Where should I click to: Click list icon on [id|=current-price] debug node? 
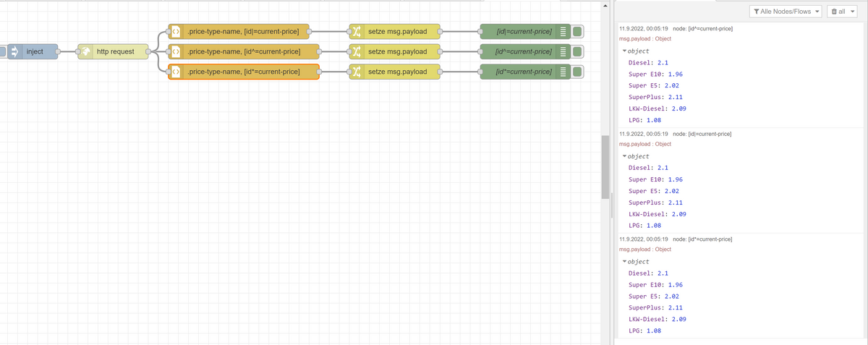click(x=563, y=31)
